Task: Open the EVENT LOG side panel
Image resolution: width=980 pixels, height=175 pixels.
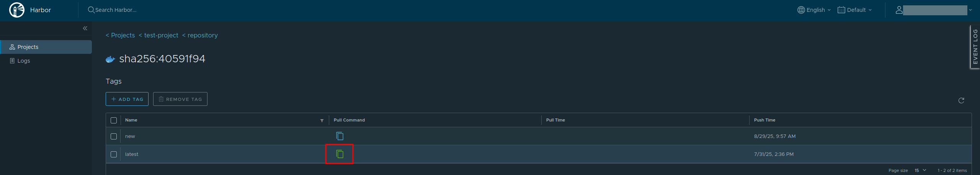Action: (975, 47)
